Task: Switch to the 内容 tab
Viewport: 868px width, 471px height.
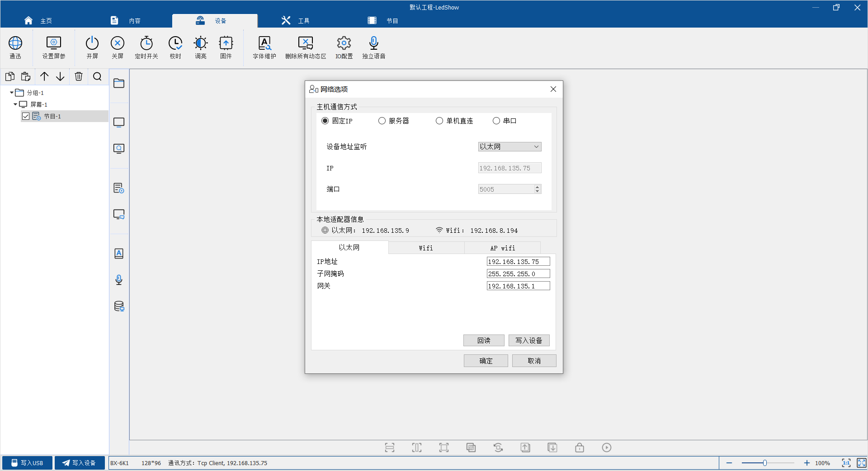Action: pyautogui.click(x=126, y=21)
